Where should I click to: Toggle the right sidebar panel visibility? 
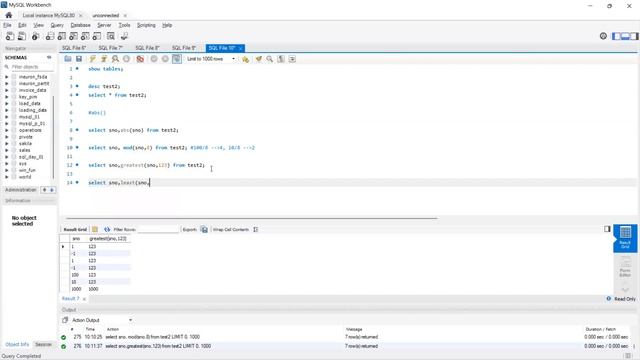pos(634,36)
